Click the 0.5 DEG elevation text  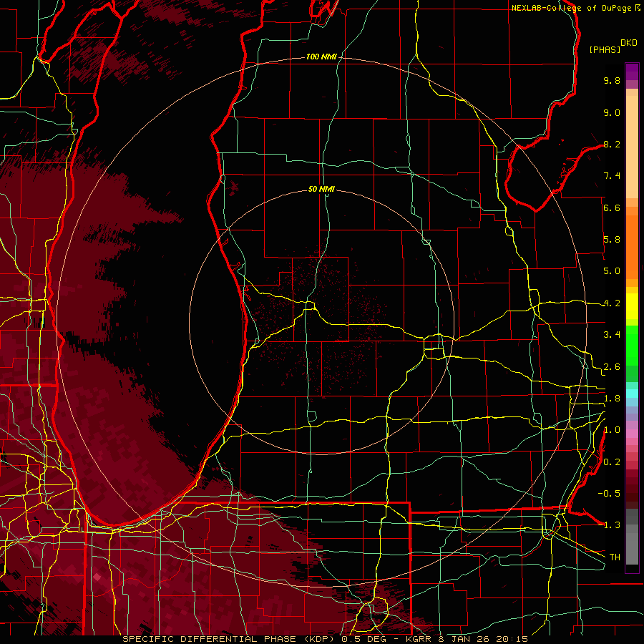click(366, 639)
